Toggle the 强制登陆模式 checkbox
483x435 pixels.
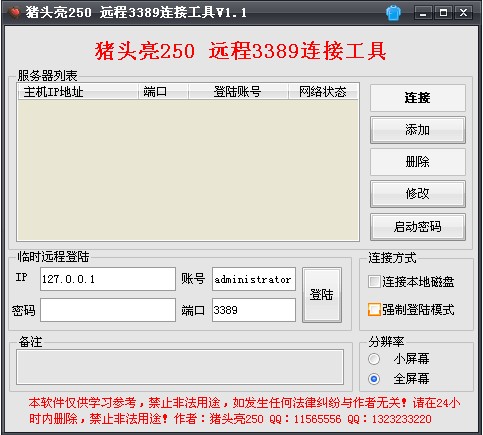374,310
